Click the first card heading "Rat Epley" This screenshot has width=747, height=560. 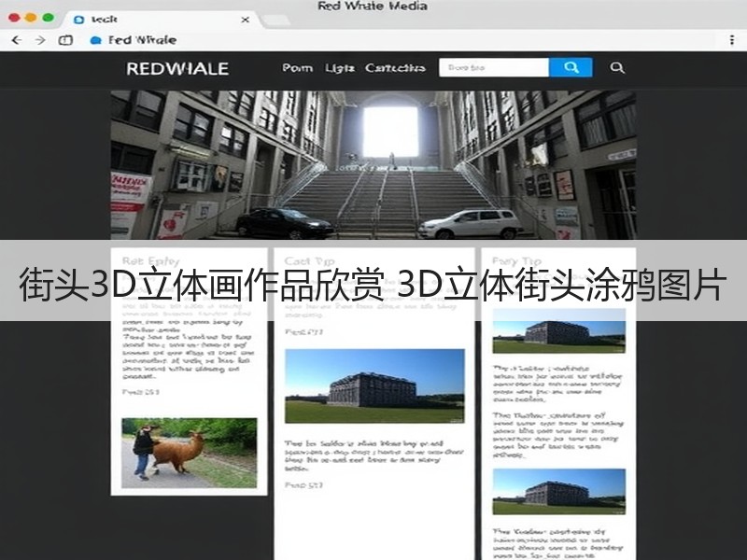click(x=150, y=261)
